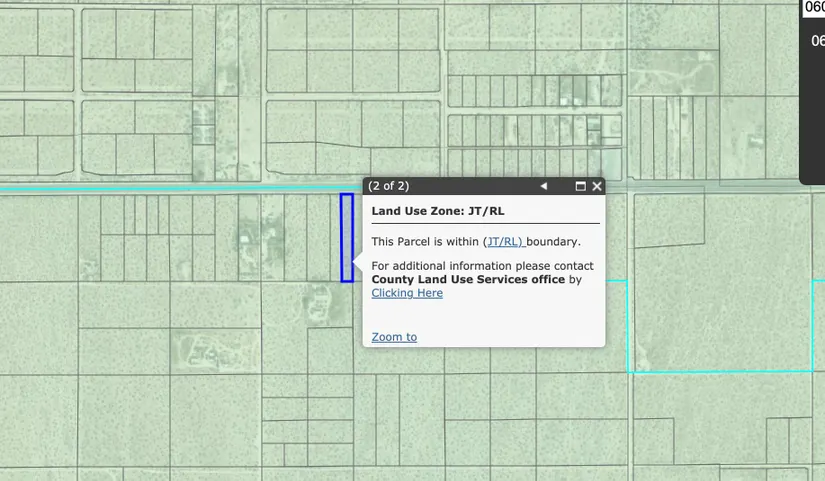The height and width of the screenshot is (481, 825).
Task: Focus the white search field showing '060'
Action: (x=814, y=8)
